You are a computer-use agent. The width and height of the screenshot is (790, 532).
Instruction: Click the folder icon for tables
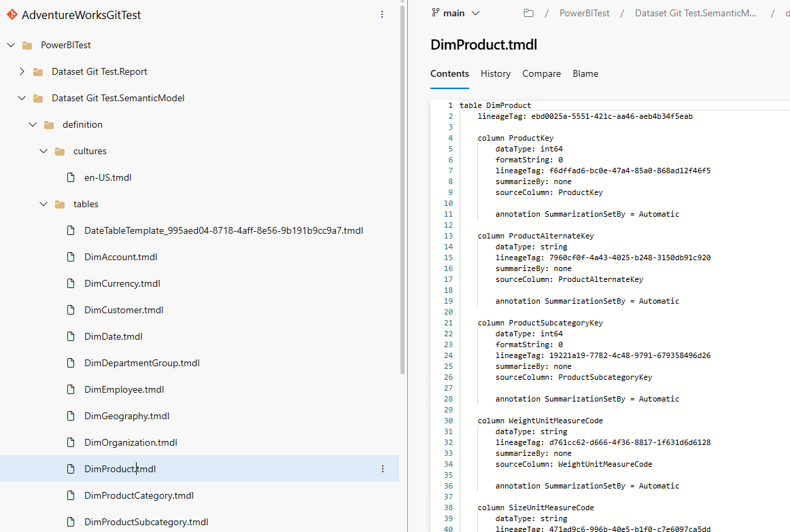tap(59, 204)
